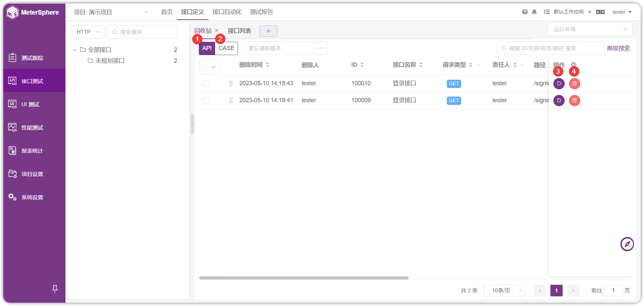This screenshot has width=644, height=306.
Task: Check the row for ID 100010
Action: 206,83
